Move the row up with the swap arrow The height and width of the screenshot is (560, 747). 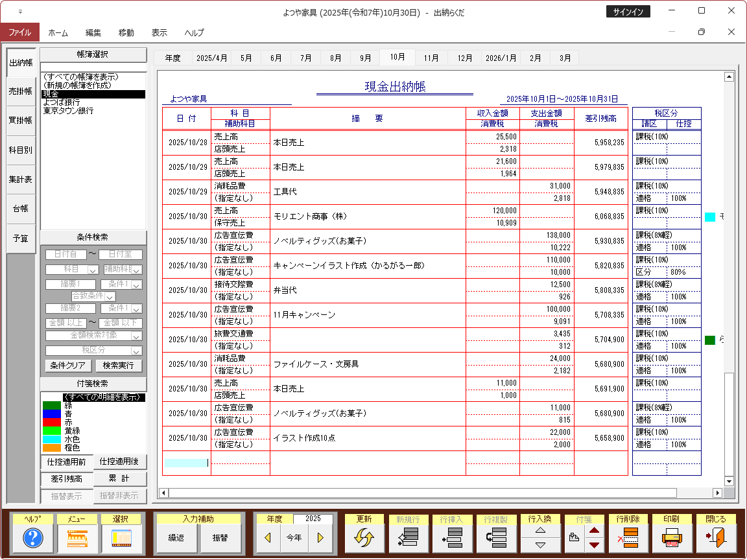[x=540, y=530]
